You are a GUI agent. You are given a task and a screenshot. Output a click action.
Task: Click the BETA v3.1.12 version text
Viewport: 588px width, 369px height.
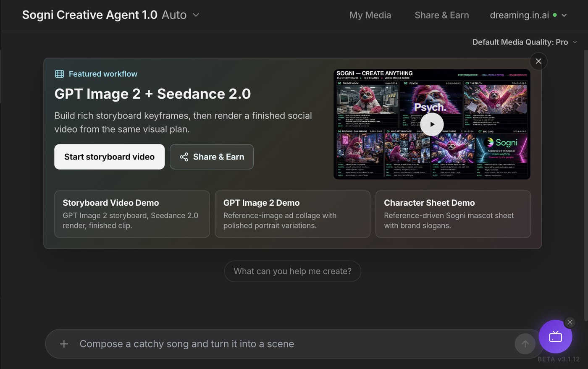tap(559, 359)
